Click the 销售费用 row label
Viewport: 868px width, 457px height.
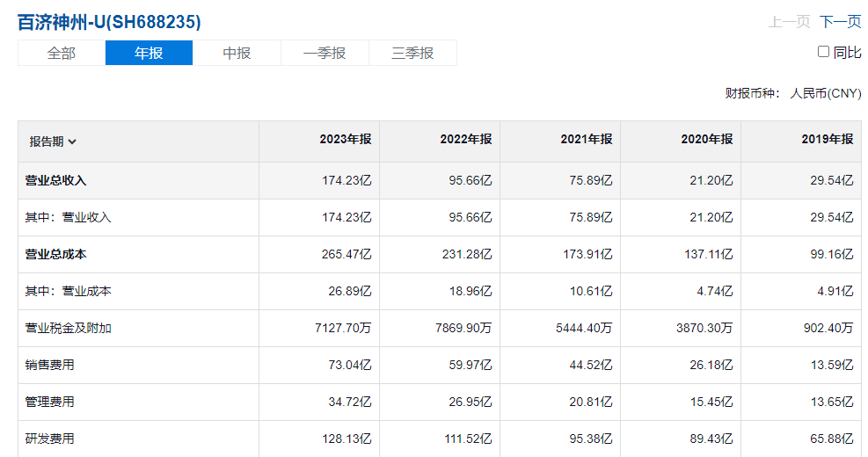tap(49, 365)
